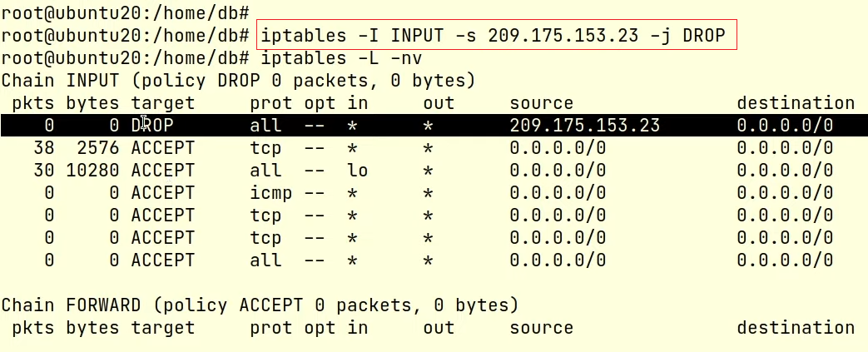868x352 pixels.
Task: Click 'all' protocol in the highlighted DROP row
Action: point(265,126)
